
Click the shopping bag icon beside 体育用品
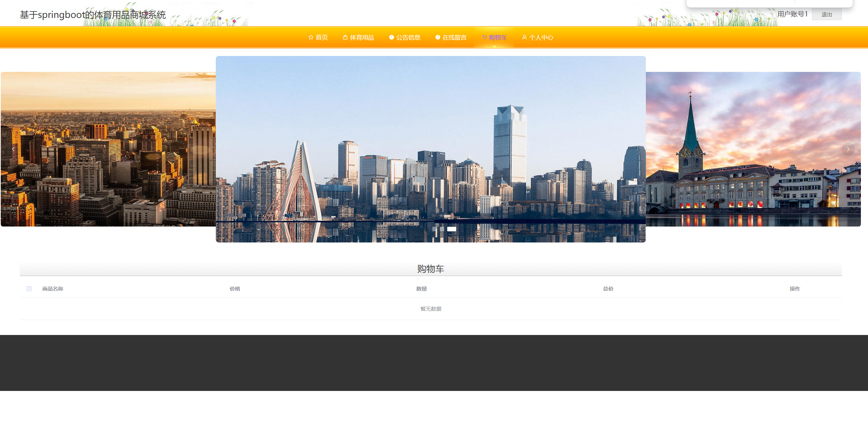point(345,37)
